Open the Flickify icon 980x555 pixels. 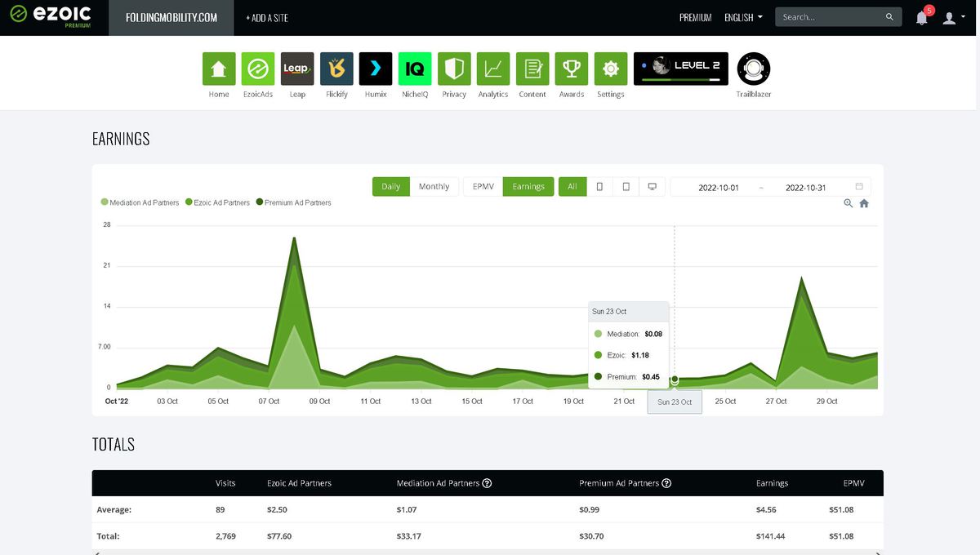[x=336, y=69]
